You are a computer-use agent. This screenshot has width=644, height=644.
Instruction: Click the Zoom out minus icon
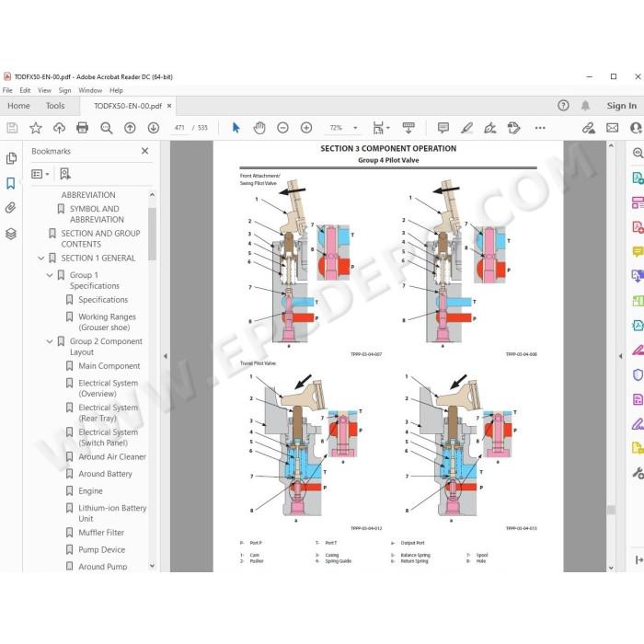pyautogui.click(x=282, y=128)
